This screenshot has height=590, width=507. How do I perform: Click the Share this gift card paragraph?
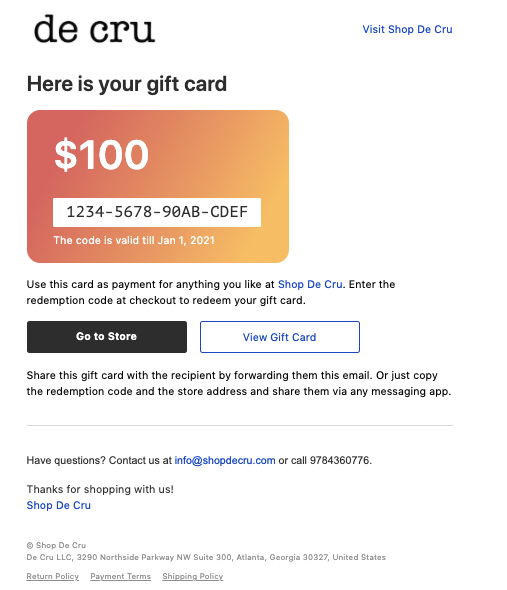click(x=239, y=383)
